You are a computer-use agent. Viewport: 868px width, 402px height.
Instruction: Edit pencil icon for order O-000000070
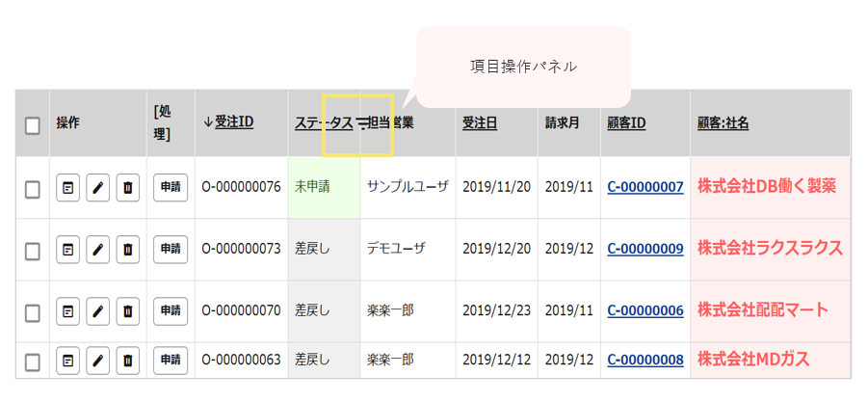pos(98,311)
